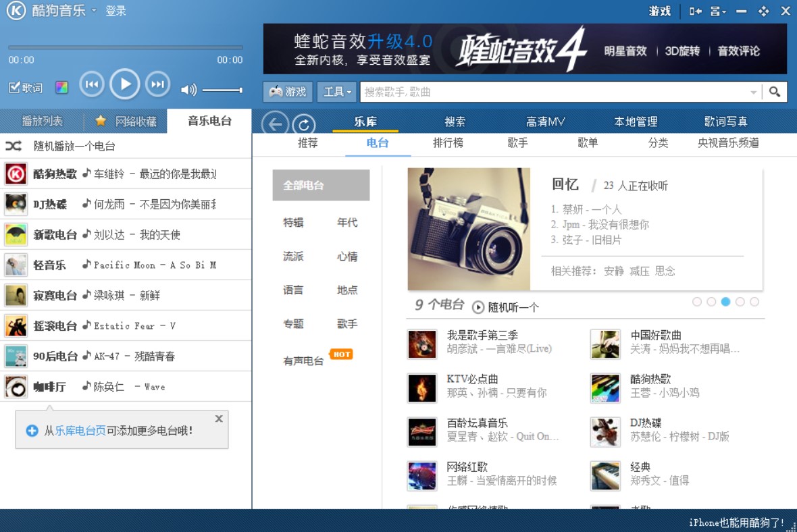Open the 游戏 gamepad button
The height and width of the screenshot is (532, 797).
pyautogui.click(x=288, y=92)
